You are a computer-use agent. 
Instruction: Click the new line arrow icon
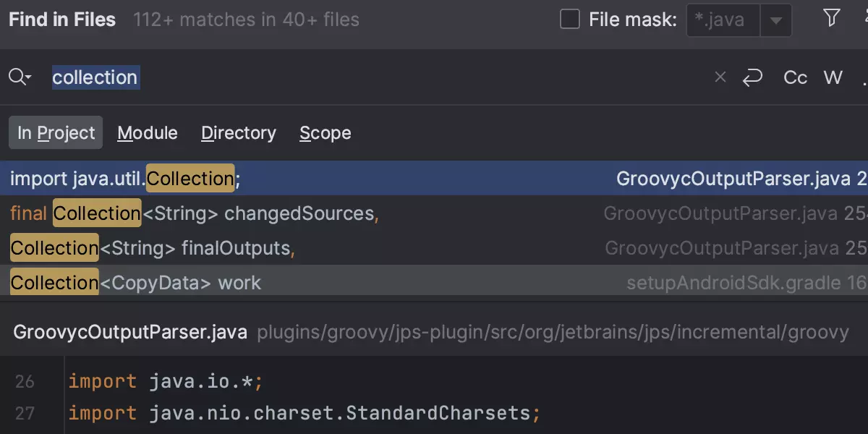[x=752, y=77]
